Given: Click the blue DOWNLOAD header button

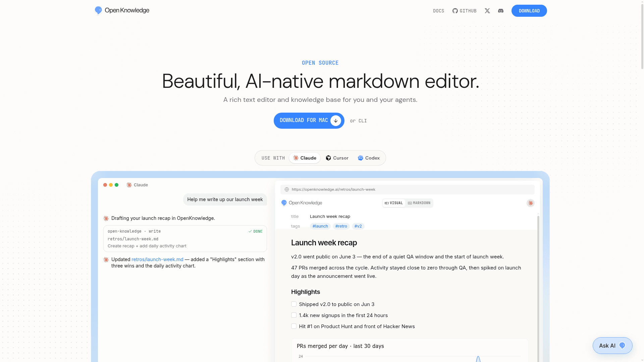Looking at the screenshot, I should click(529, 11).
